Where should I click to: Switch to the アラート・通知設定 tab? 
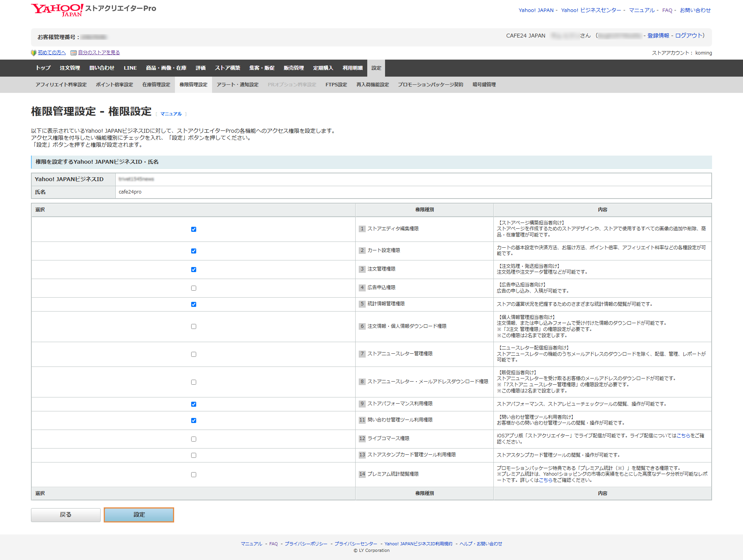click(237, 84)
